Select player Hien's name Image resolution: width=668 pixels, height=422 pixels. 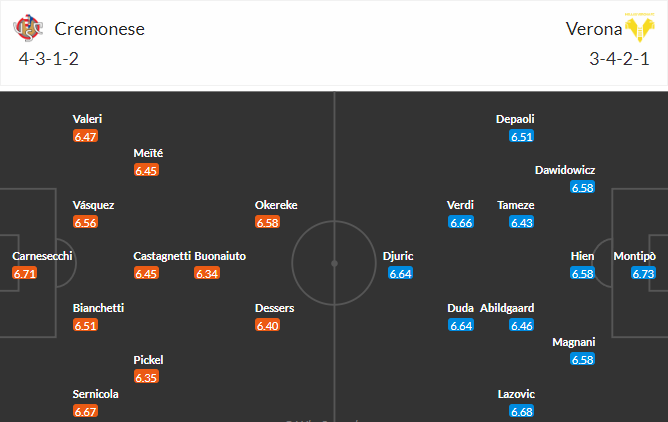pos(582,256)
